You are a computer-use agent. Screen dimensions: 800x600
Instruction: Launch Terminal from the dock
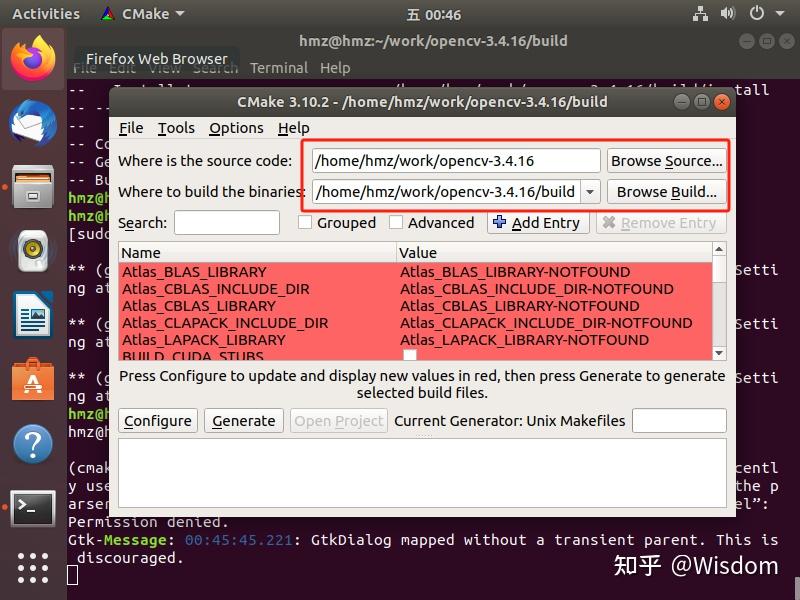pos(32,509)
